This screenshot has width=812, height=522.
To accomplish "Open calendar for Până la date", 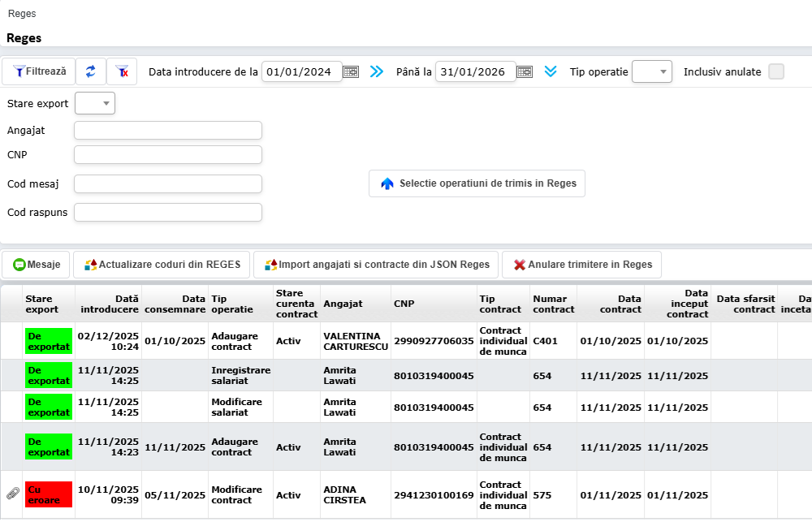I will (x=525, y=71).
